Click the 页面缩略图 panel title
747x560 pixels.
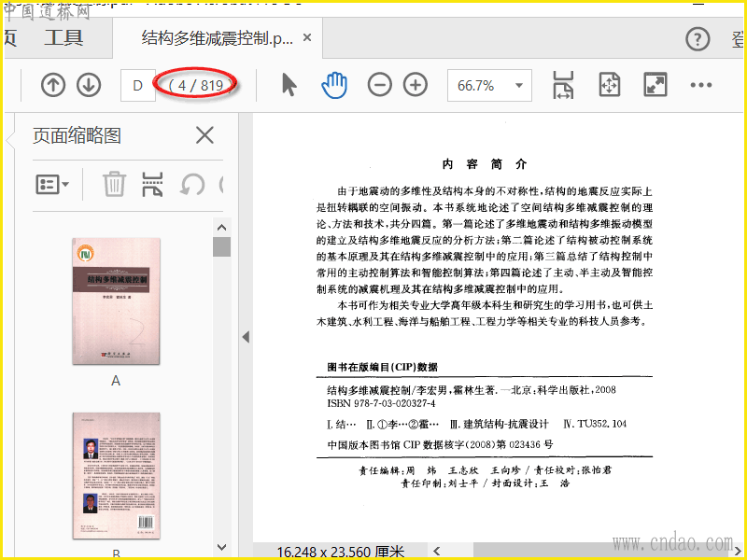click(x=77, y=135)
